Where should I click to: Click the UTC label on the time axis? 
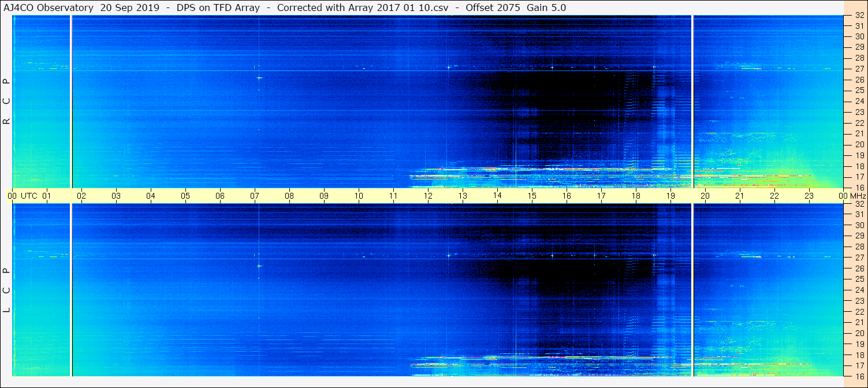click(29, 196)
